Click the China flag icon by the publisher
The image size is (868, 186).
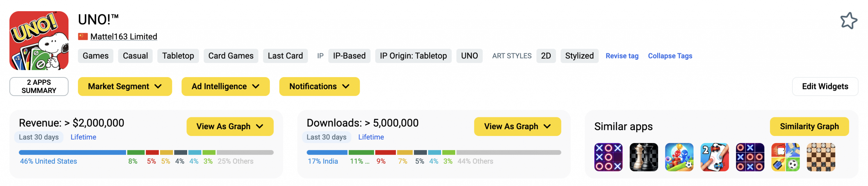coord(83,37)
